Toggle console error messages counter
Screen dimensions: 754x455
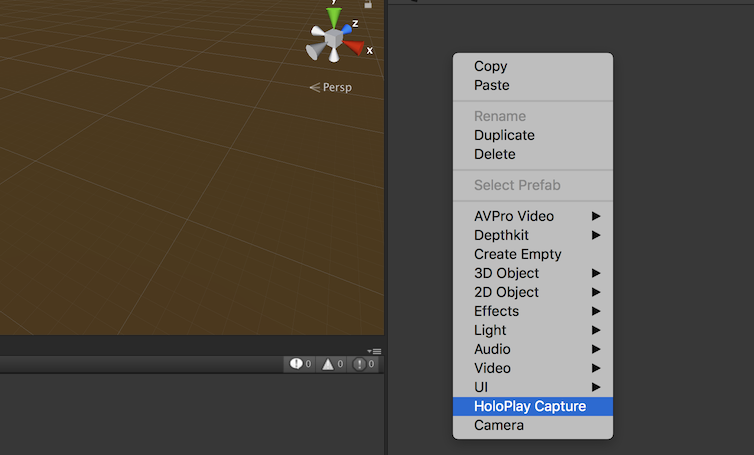coord(364,364)
